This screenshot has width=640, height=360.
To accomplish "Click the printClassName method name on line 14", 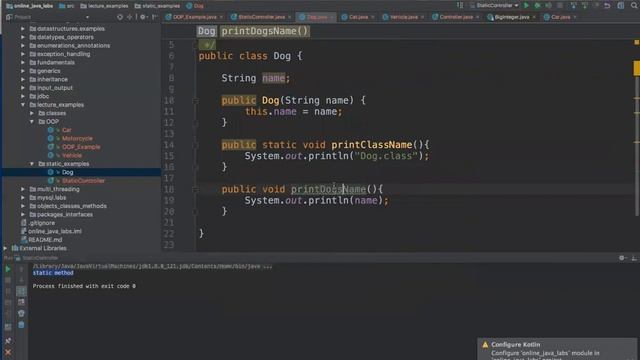I will tap(372, 145).
